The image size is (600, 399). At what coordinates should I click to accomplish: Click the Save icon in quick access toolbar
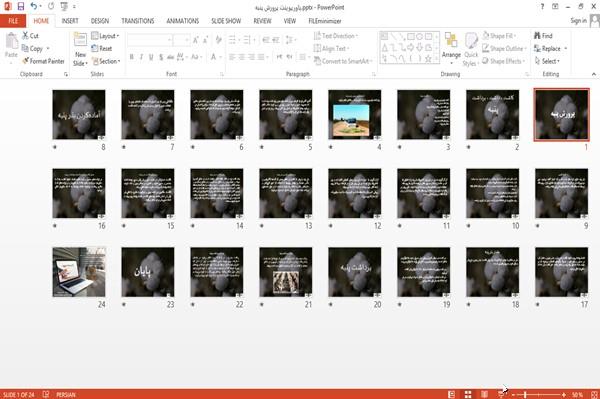coord(21,7)
